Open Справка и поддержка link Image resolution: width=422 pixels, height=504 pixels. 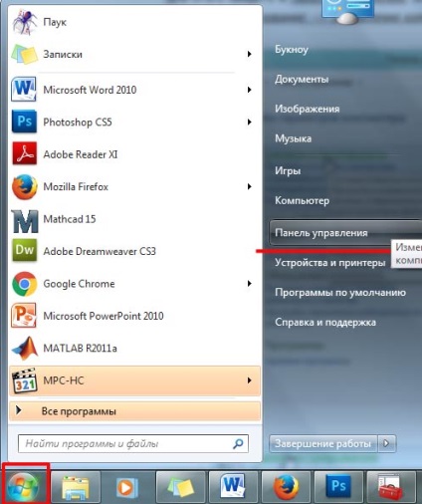pos(325,322)
